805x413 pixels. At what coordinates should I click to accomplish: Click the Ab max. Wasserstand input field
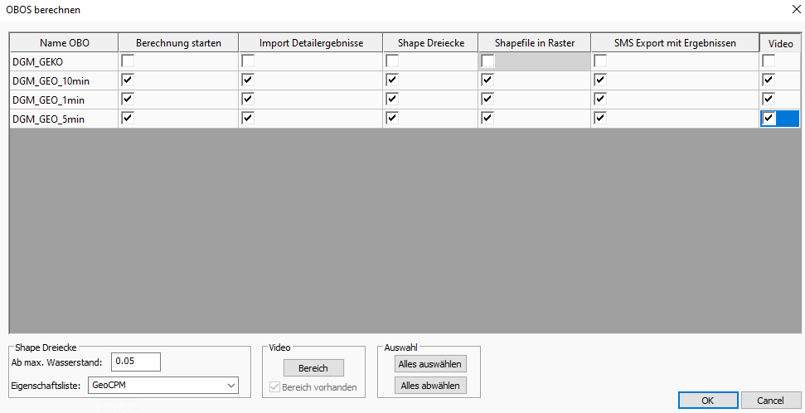tap(135, 361)
